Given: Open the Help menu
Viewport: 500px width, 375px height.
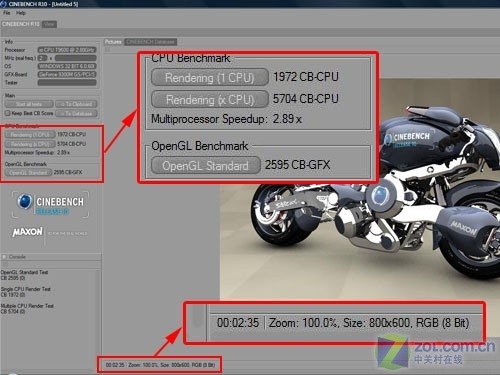Looking at the screenshot, I should pyautogui.click(x=21, y=13).
